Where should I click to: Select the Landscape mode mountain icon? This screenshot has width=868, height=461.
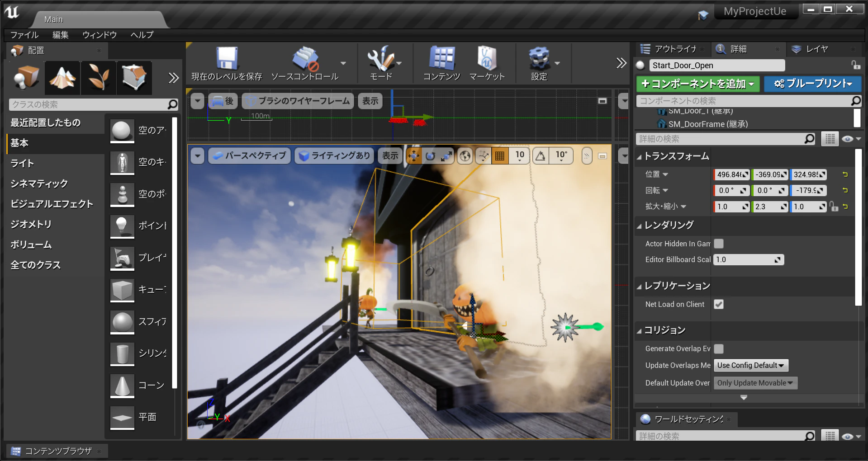[x=62, y=78]
